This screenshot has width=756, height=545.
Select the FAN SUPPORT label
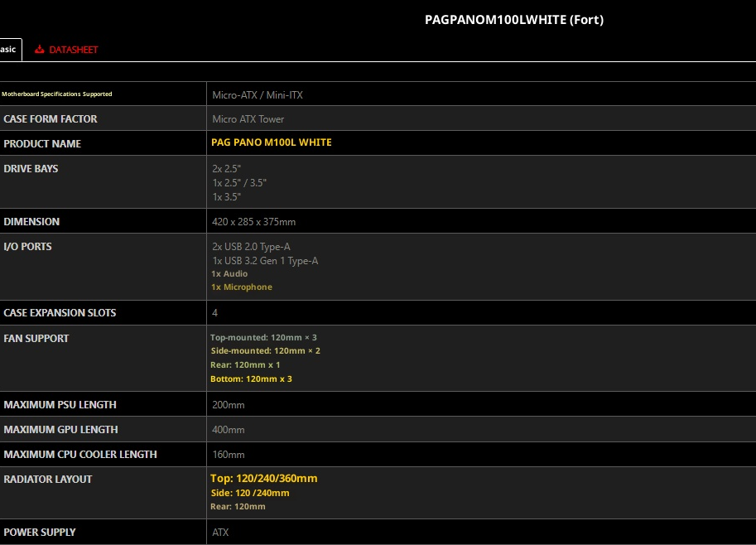(x=36, y=338)
